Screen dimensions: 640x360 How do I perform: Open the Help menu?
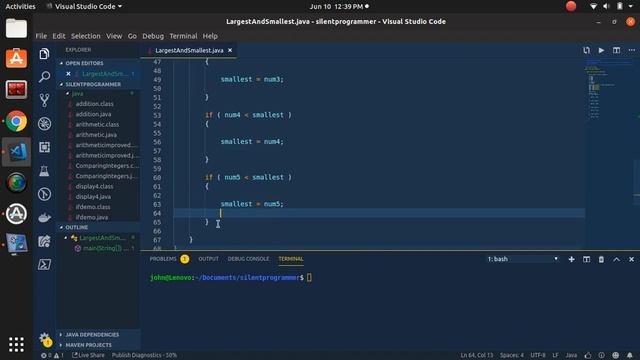click(x=210, y=36)
